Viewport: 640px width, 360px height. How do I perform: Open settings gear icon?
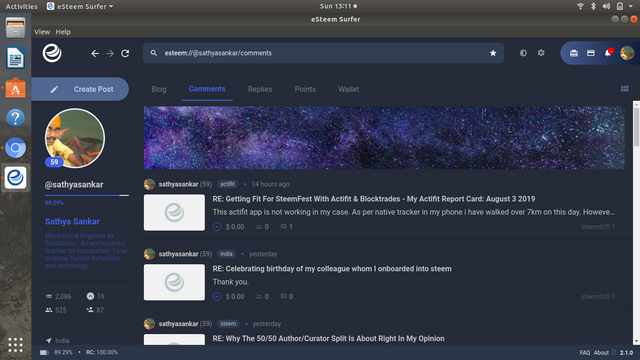tap(541, 53)
